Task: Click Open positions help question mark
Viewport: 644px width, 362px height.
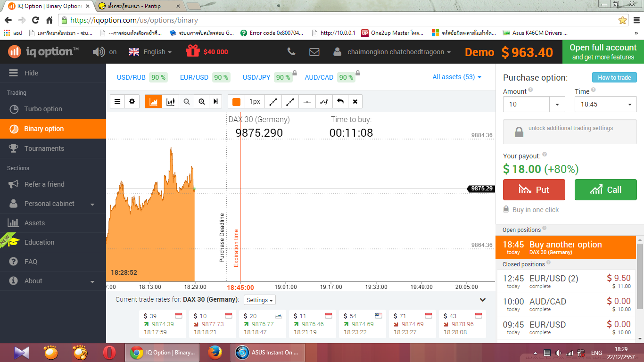Action: (545, 228)
